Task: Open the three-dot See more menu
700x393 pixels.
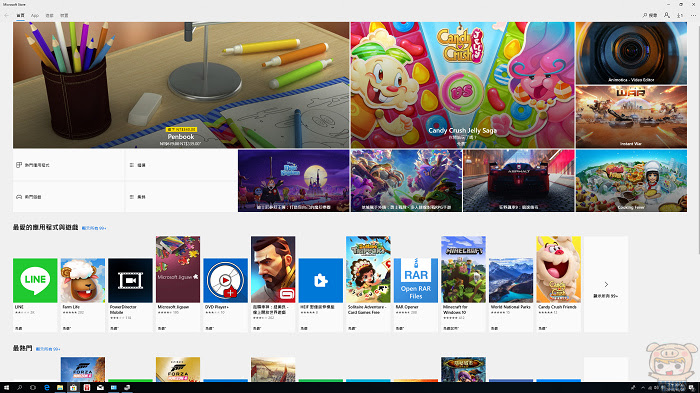Action: [x=693, y=15]
